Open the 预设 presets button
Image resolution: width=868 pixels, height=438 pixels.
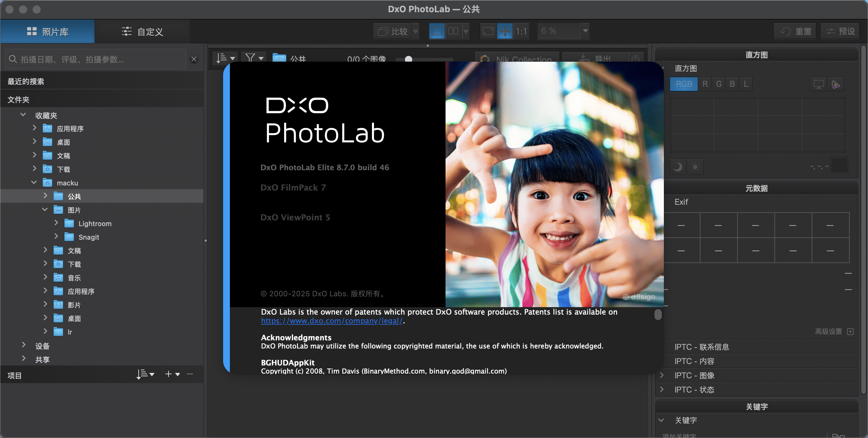(x=840, y=31)
